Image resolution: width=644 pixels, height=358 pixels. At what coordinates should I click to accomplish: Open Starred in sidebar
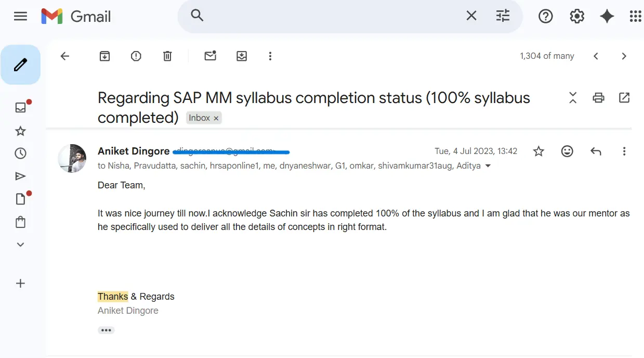coord(20,131)
